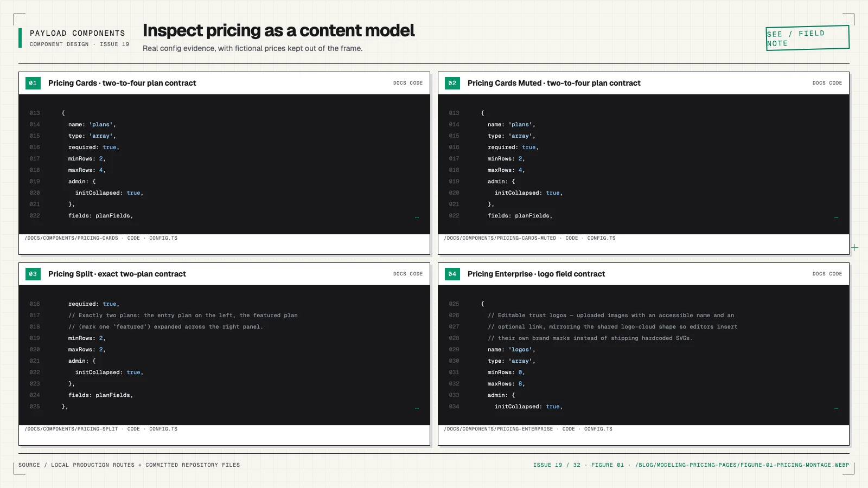
Task: Click 'maxRows: 4,' in Pricing Cards code
Action: click(87, 170)
